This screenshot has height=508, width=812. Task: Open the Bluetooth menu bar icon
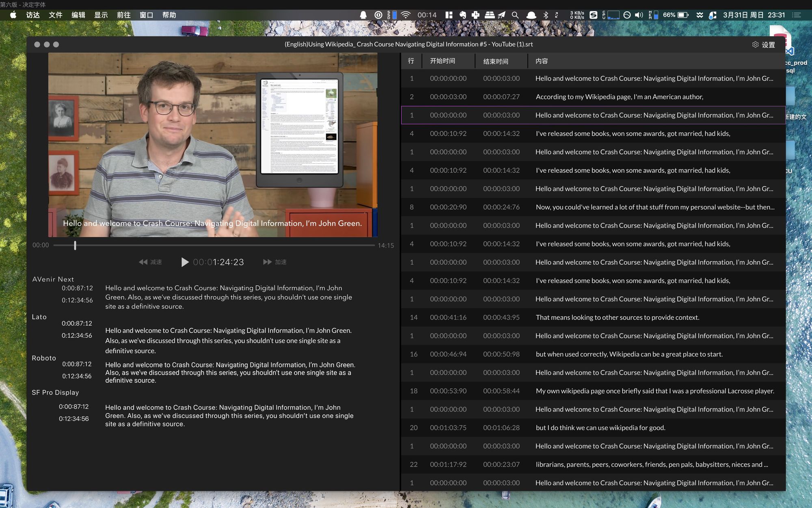tap(546, 15)
